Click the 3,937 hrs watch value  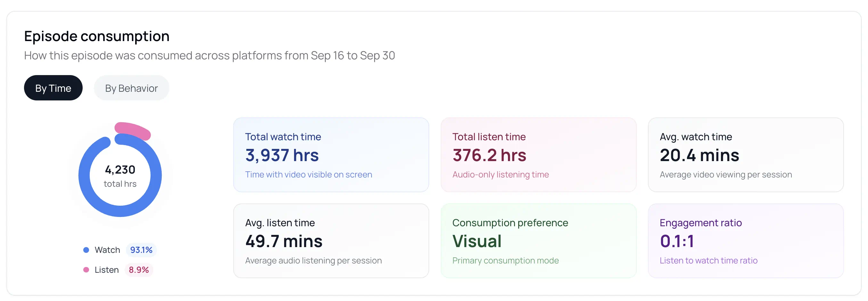(x=282, y=155)
